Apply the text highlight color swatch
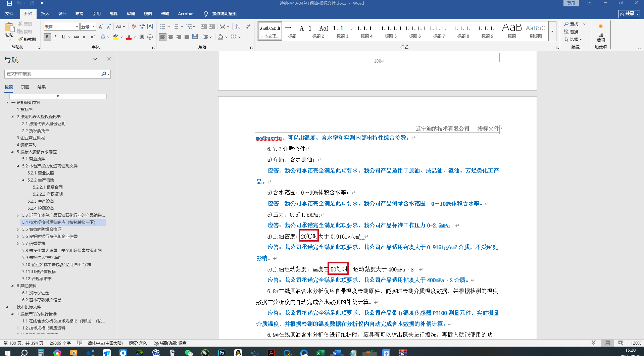This screenshot has width=644, height=356. point(116,37)
